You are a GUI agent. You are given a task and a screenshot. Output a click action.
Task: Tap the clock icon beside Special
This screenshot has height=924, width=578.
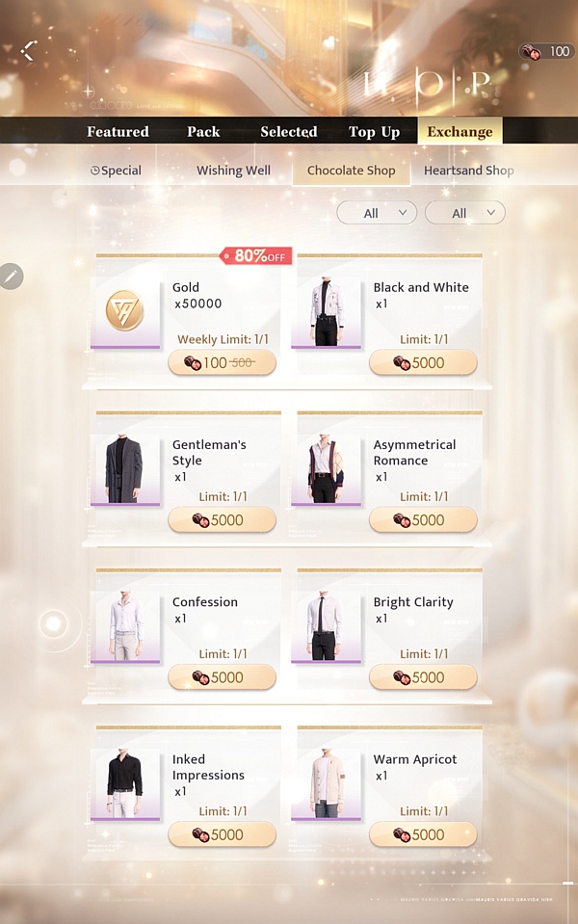pyautogui.click(x=94, y=171)
